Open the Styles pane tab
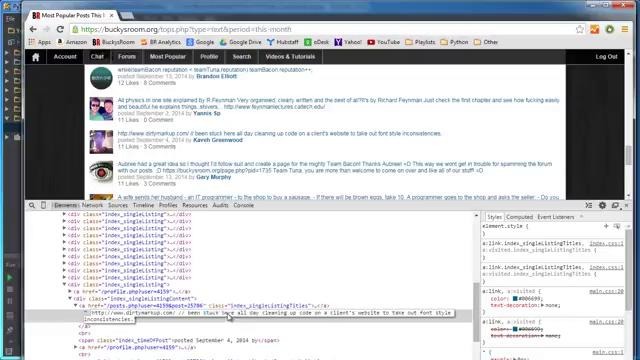Viewport: 640px width, 360px height. pyautogui.click(x=494, y=217)
